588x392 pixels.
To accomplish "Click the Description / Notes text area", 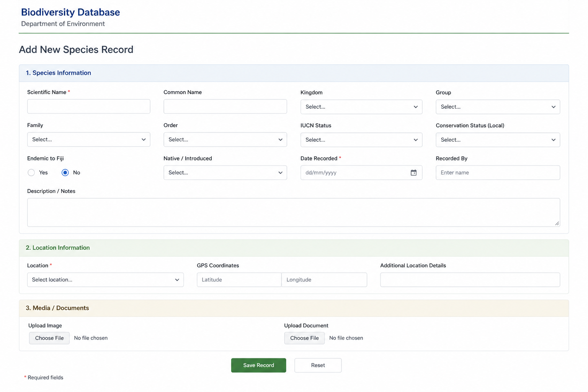I will pos(294,212).
